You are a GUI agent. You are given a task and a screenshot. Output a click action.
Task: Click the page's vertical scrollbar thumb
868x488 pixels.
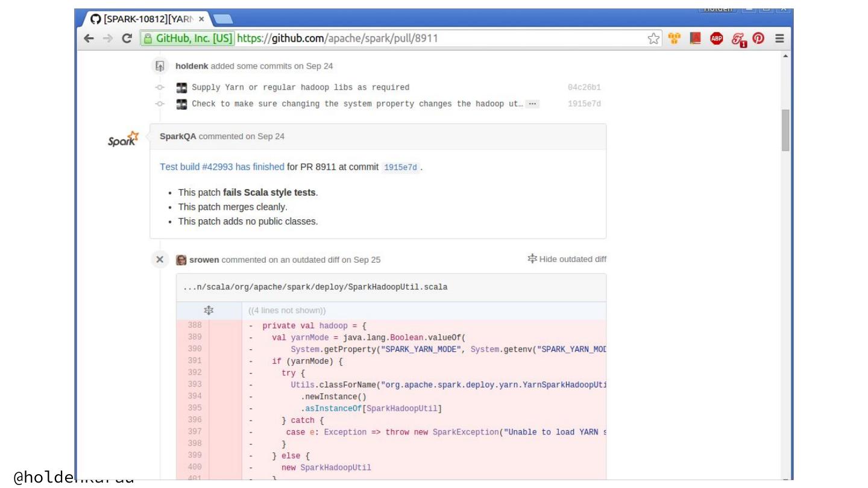tap(785, 130)
